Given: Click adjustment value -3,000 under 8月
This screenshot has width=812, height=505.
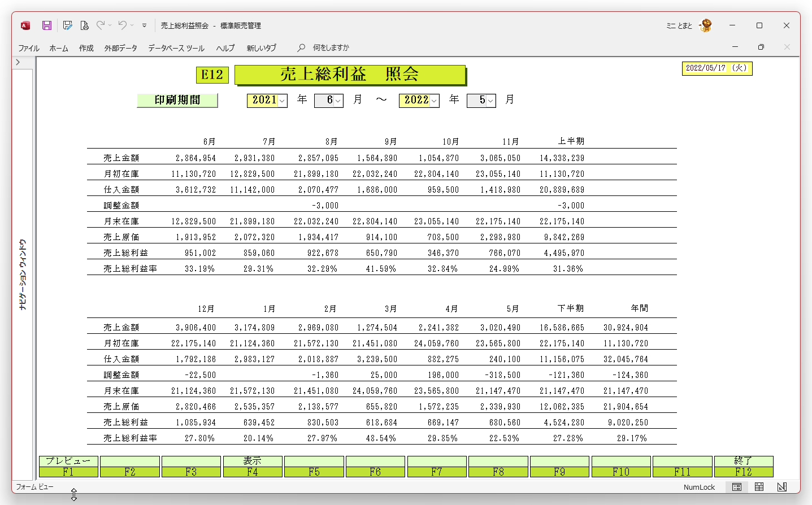Looking at the screenshot, I should tap(325, 206).
